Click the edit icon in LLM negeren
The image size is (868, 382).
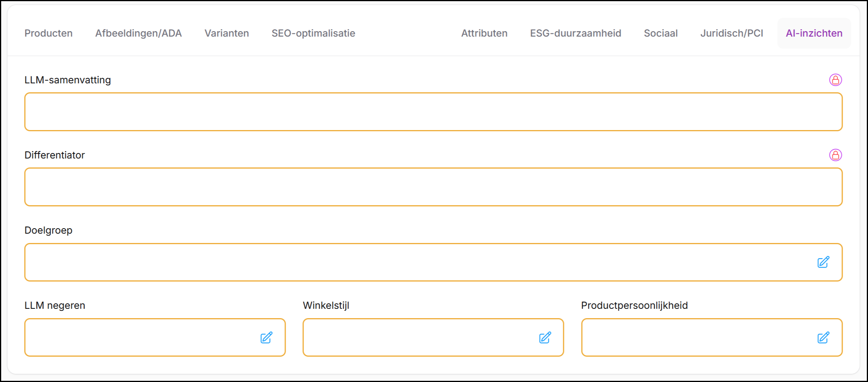pyautogui.click(x=267, y=338)
